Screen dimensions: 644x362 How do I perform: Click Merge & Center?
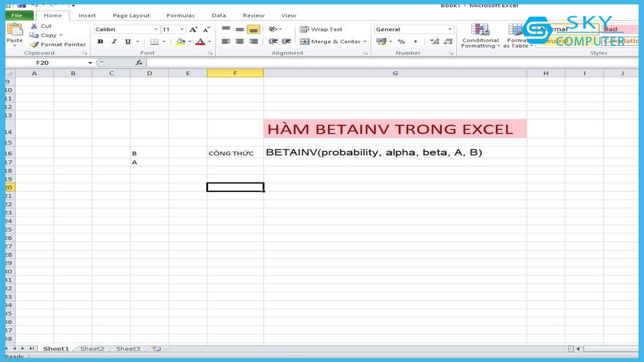(x=331, y=42)
